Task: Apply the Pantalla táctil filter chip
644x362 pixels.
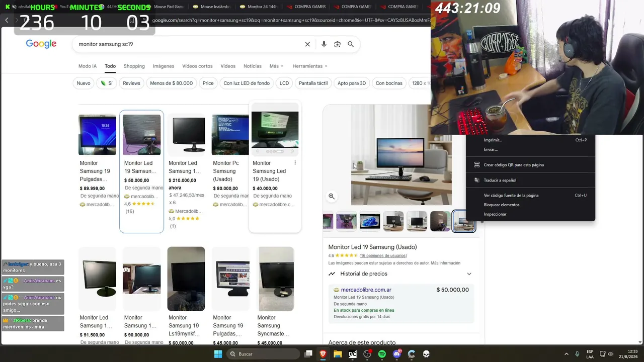Action: (313, 83)
